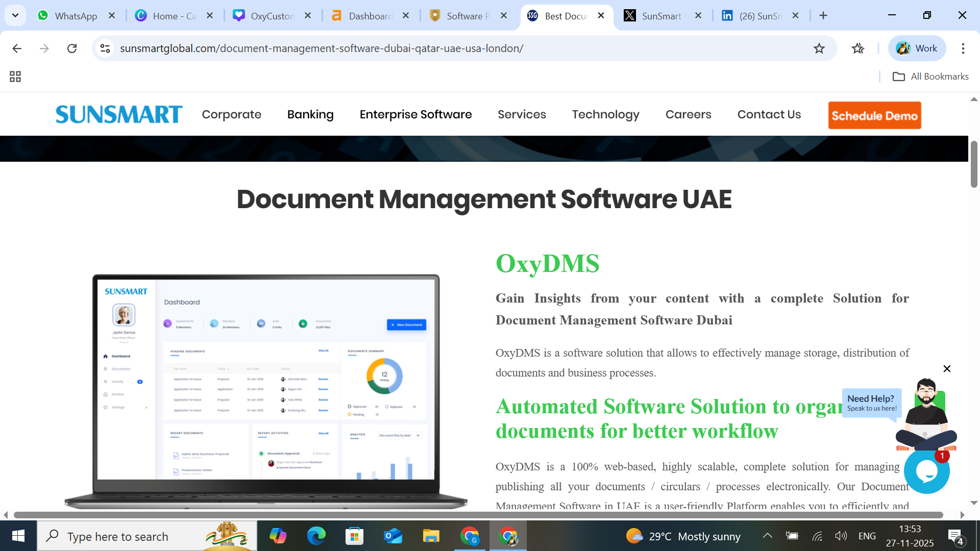Bookmark this page with star icon

tap(819, 48)
